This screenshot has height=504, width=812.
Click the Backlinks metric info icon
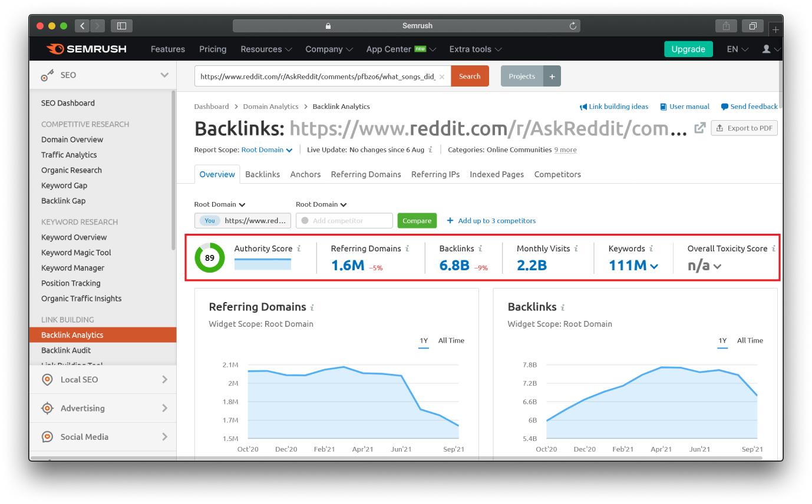[480, 248]
